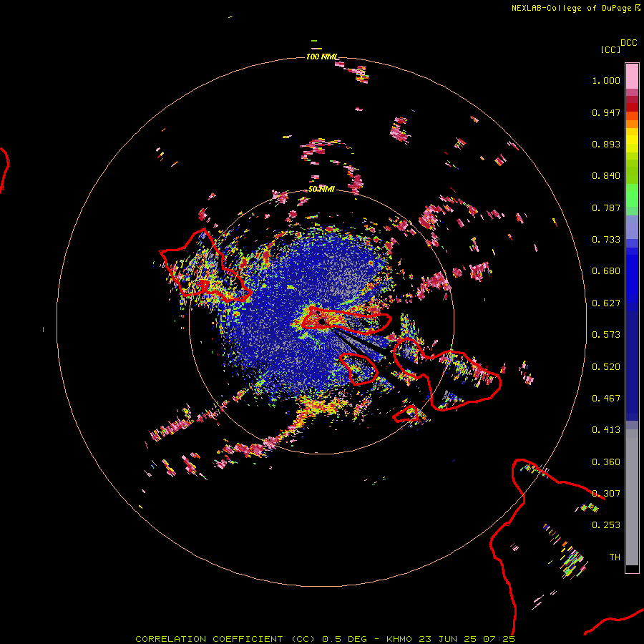Screen dimensions: 644x644
Task: Select the 0.467 legend value
Action: coord(606,399)
